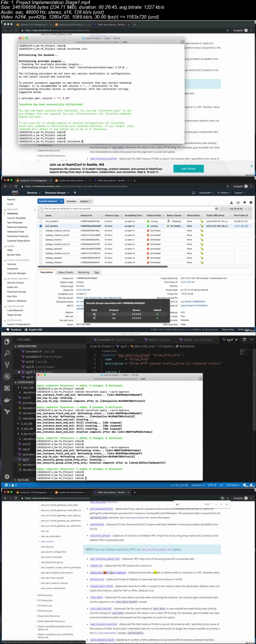Switch to ec2.tf 1_ec2_lab editor tab
Screen dimensions: 256x644
coord(157,340)
